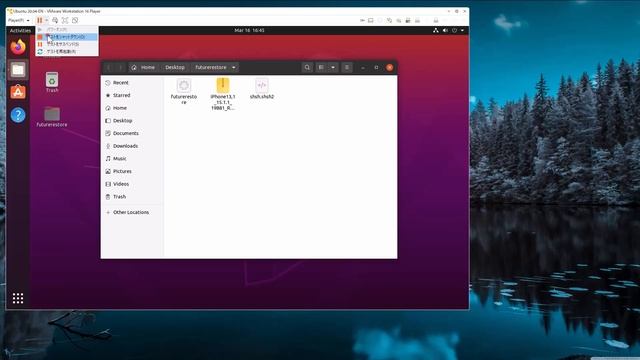Click the orange pause VM toolbar button
This screenshot has width=640, height=360.
pyautogui.click(x=40, y=20)
